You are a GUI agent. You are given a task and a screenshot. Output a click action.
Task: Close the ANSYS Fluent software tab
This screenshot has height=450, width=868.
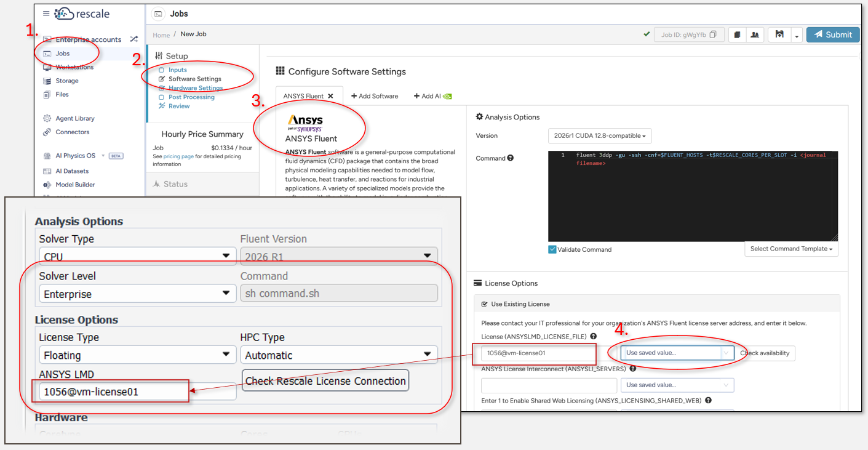[x=330, y=96]
